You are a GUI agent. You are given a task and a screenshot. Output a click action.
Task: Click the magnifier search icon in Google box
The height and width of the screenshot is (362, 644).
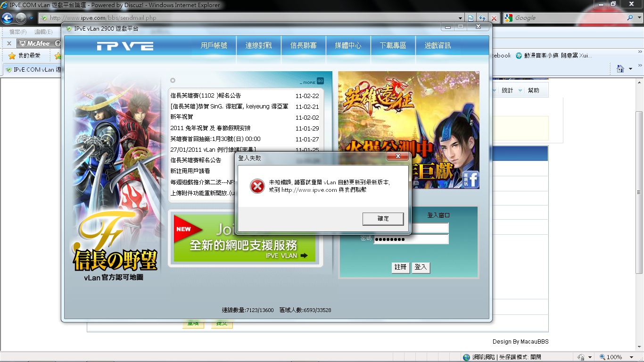coord(630,18)
